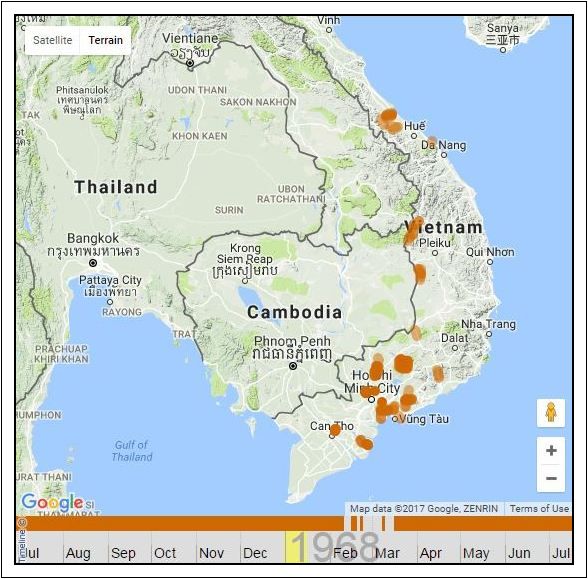Select the orange marker near Huế
Viewport: 588px width, 579px height.
point(389,121)
